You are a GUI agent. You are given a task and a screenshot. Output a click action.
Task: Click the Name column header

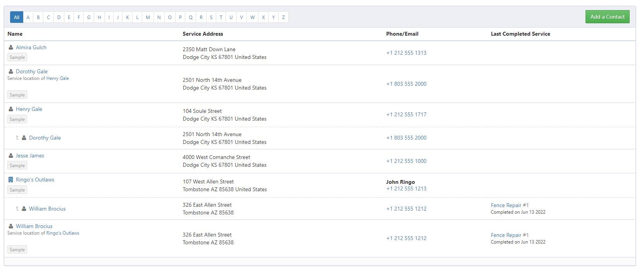click(x=15, y=34)
